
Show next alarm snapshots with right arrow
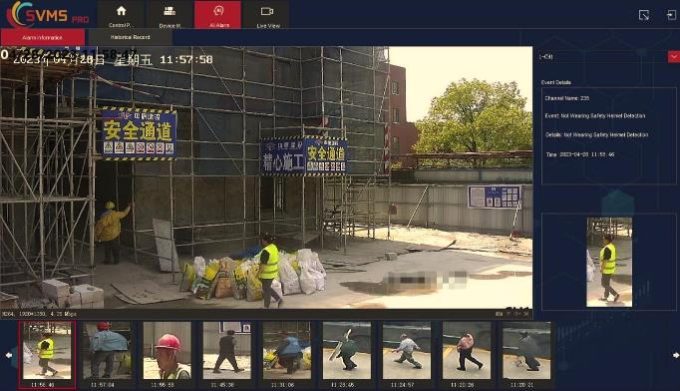(676, 355)
